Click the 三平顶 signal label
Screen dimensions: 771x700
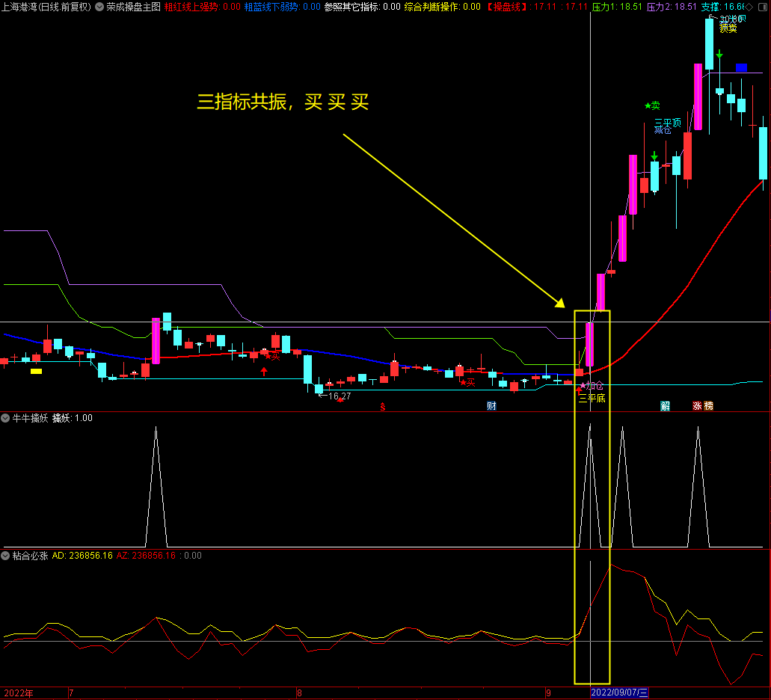[x=668, y=123]
